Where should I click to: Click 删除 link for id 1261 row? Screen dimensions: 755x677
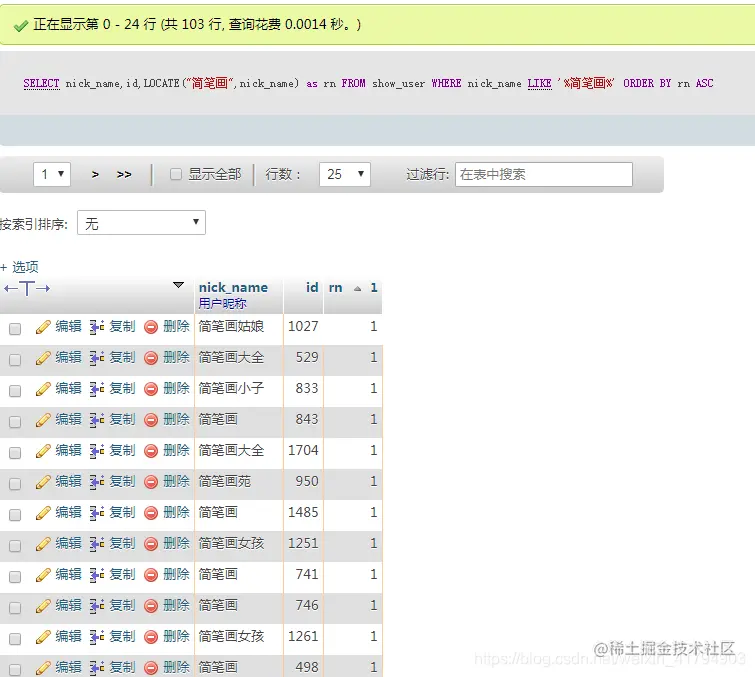tap(176, 636)
